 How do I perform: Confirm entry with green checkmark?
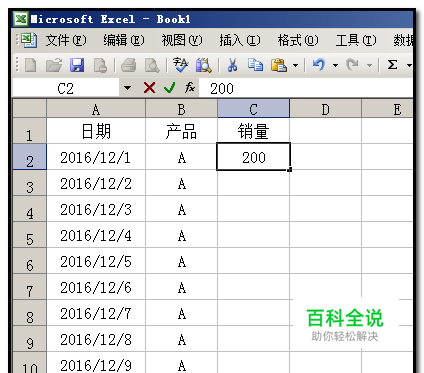pos(170,88)
